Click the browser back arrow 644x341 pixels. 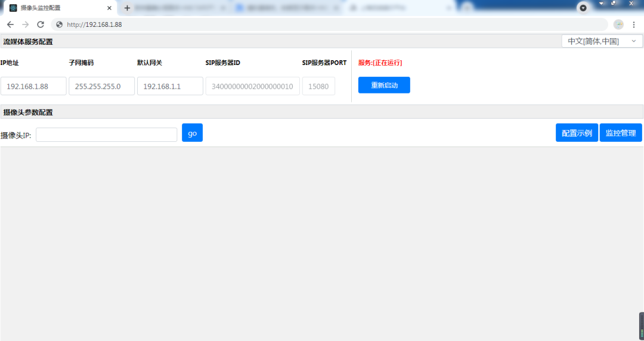tap(10, 24)
